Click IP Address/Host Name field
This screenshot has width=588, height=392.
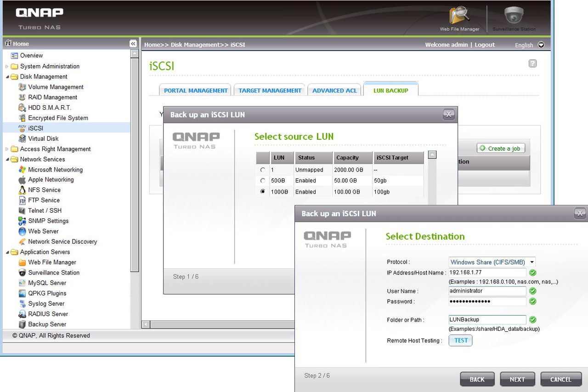point(487,273)
